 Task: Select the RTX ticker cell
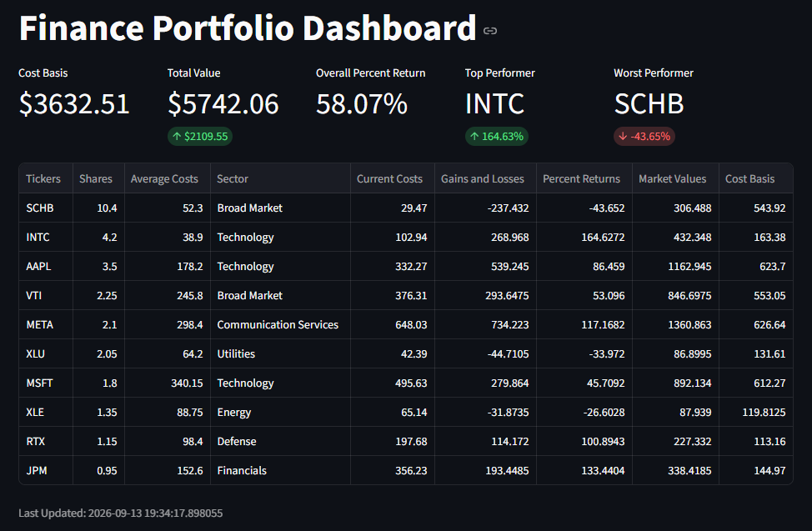click(46, 441)
